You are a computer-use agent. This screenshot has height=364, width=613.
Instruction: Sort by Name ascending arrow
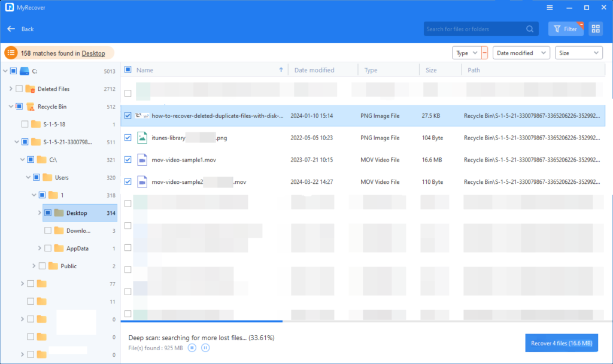click(x=281, y=69)
